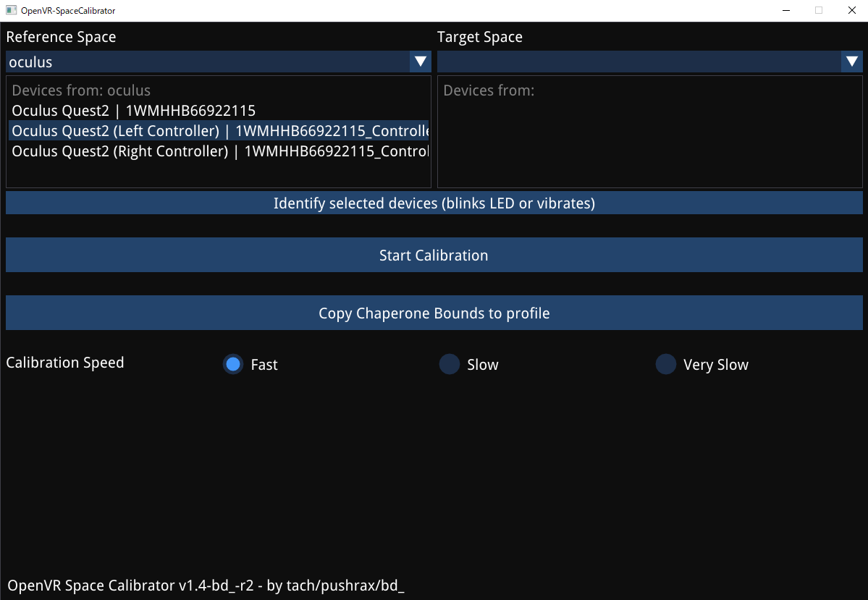Open the Target Space dropdown
The image size is (868, 600).
coord(851,62)
